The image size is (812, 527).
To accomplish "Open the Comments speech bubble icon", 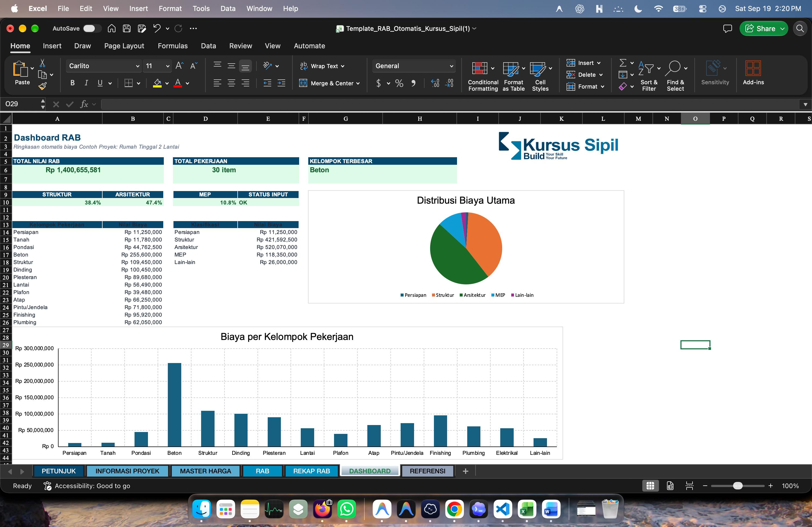I will coord(727,28).
